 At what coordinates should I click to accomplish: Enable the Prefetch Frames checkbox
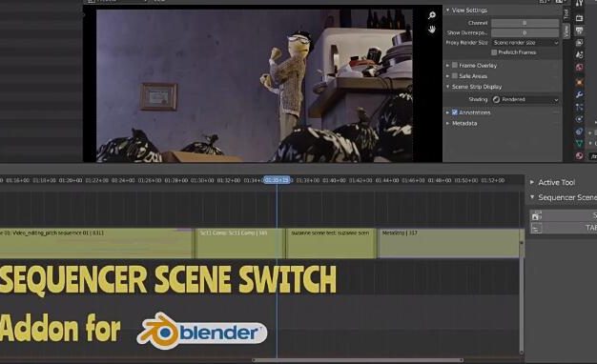[494, 52]
